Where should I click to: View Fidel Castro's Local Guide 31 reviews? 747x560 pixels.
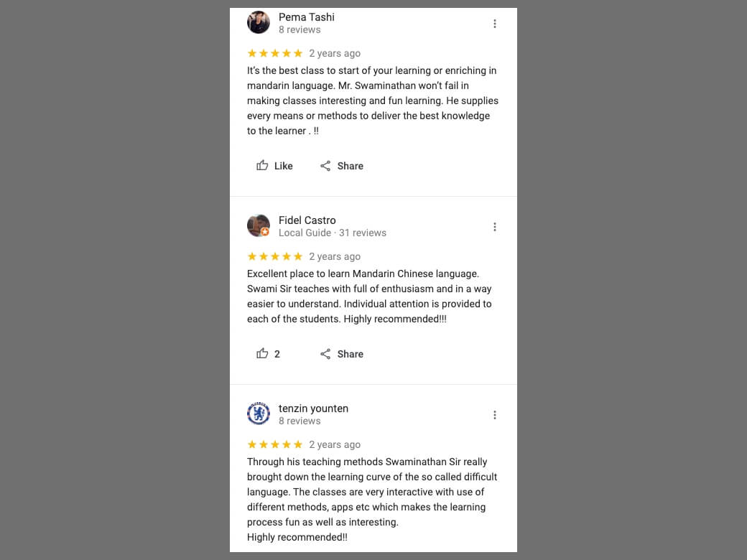pyautogui.click(x=333, y=233)
